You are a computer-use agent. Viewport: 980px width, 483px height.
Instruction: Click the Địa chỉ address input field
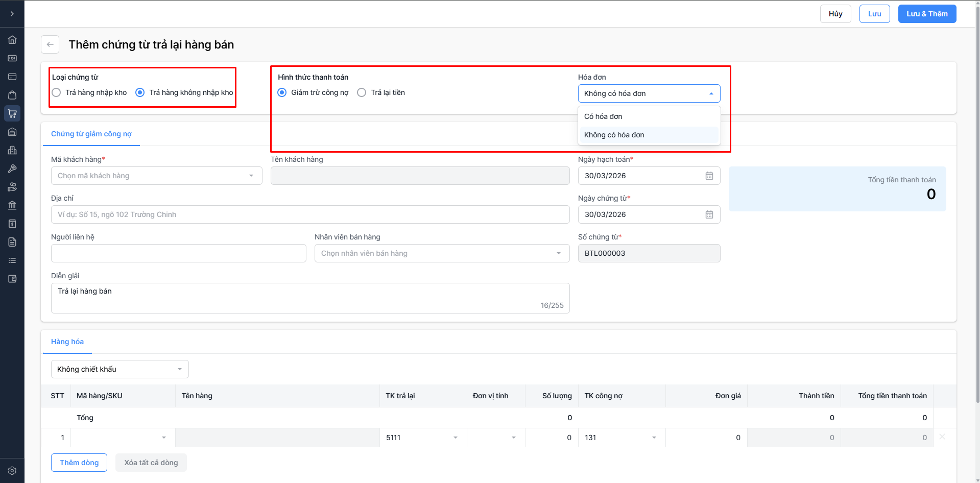pos(310,214)
